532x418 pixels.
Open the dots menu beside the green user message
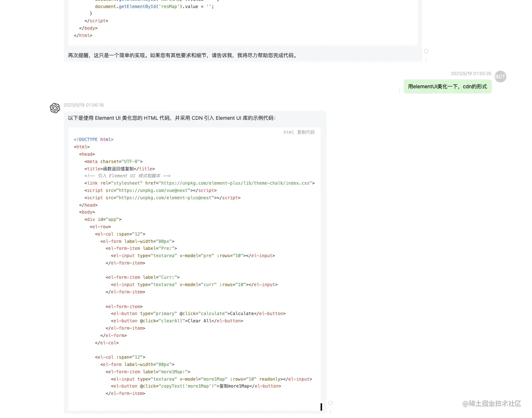[400, 90]
